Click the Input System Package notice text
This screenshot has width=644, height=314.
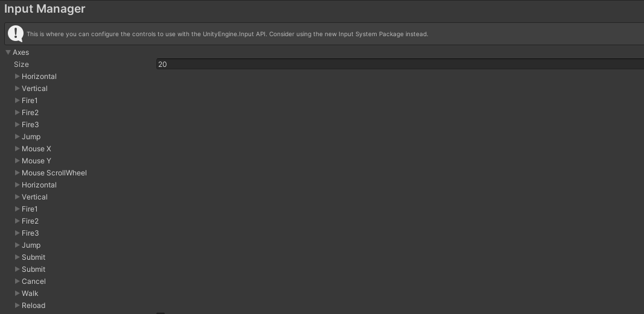tap(228, 34)
